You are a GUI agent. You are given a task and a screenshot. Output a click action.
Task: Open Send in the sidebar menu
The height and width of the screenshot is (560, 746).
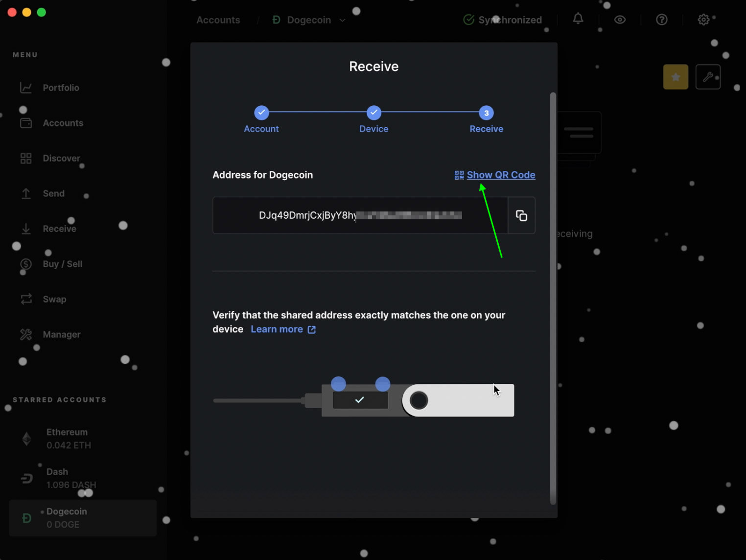click(53, 194)
